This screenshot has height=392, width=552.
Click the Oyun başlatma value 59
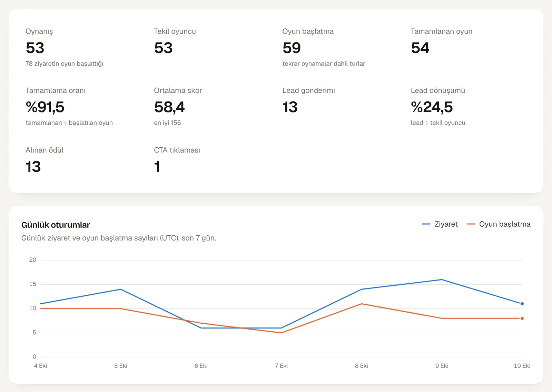click(292, 48)
